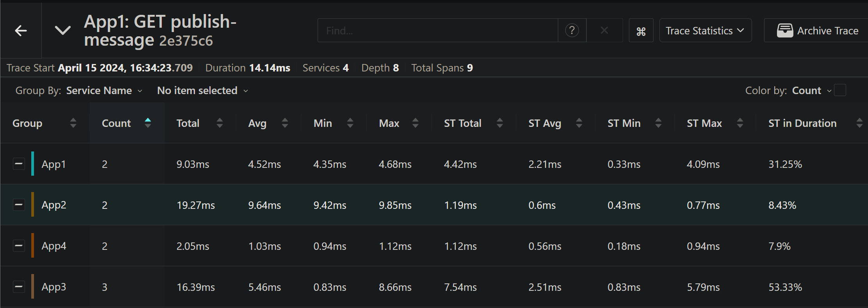The height and width of the screenshot is (308, 868).
Task: Click the App4 avg 1.03ms cell
Action: [x=264, y=246]
